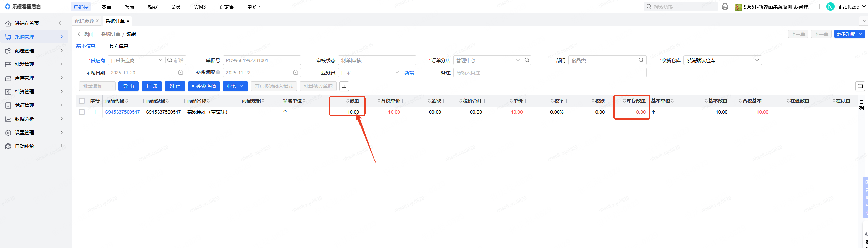
Task: Click the 数据分析 chart icon
Action: click(8, 119)
